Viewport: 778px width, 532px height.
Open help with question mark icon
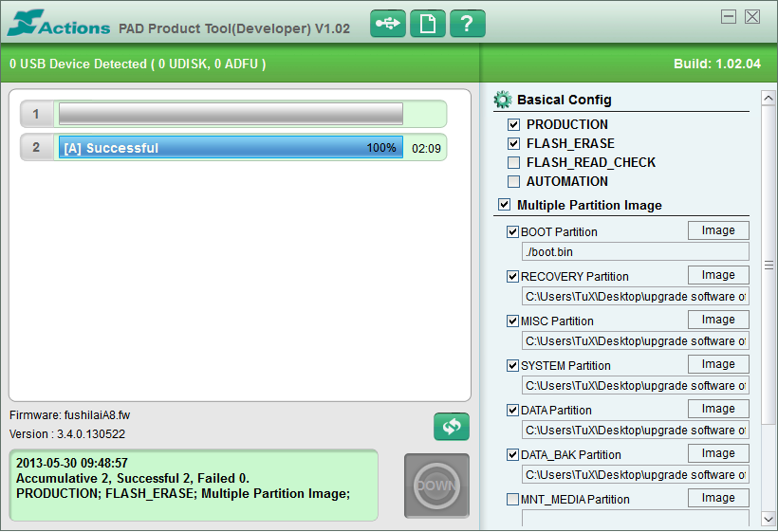468,24
